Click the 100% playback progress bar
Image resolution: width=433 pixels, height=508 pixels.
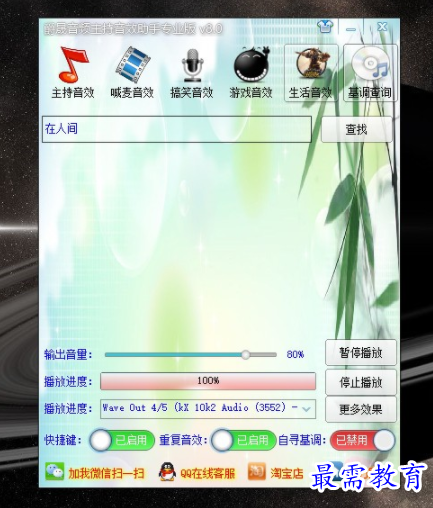click(208, 381)
